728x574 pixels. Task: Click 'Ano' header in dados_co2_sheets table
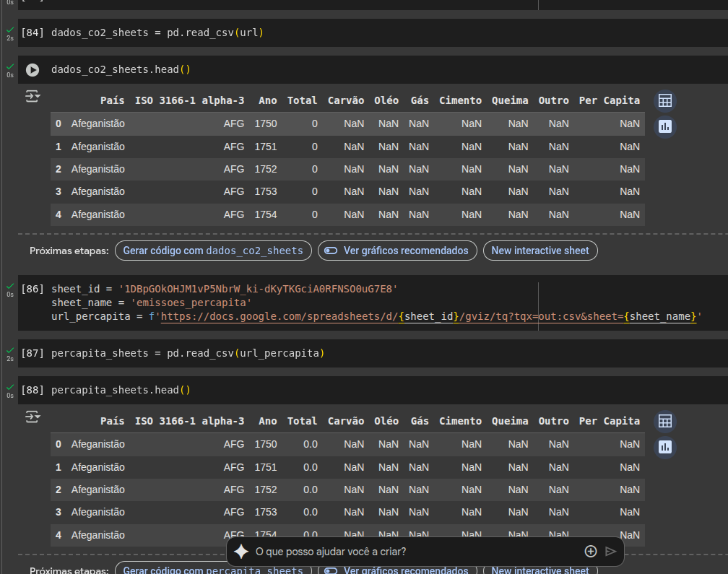[268, 100]
